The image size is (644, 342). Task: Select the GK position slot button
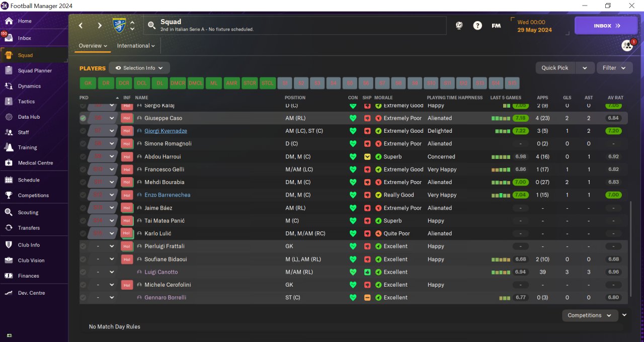pyautogui.click(x=88, y=83)
